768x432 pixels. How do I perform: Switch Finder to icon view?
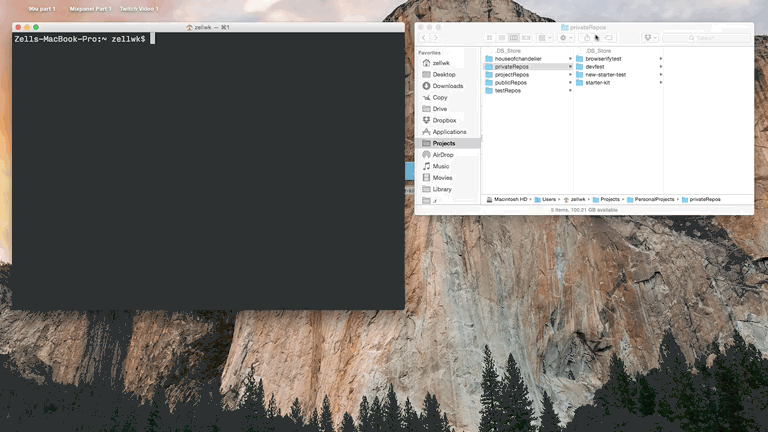pyautogui.click(x=490, y=38)
